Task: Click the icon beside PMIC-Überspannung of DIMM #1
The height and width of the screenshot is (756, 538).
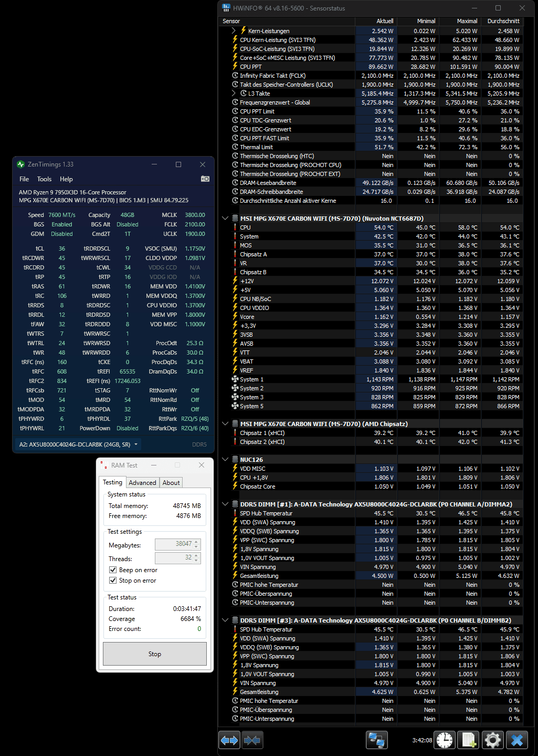Action: click(235, 594)
